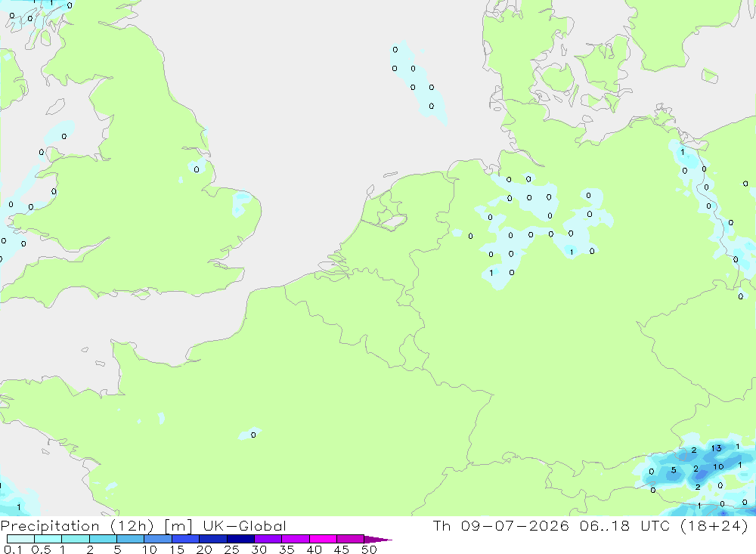Click the legend label "35"
The height and width of the screenshot is (554, 756).
coord(287,549)
